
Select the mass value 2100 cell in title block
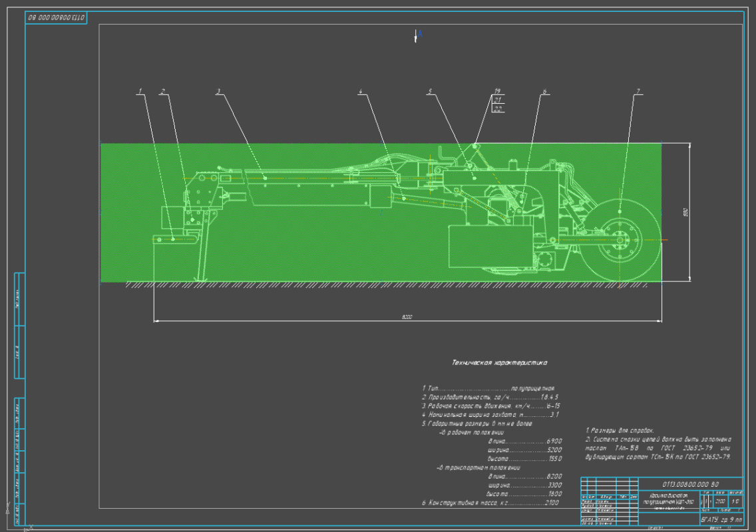[x=720, y=501]
